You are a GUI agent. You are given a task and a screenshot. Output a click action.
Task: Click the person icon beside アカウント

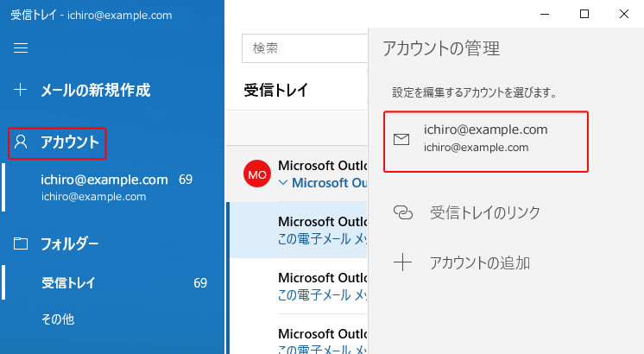(22, 142)
